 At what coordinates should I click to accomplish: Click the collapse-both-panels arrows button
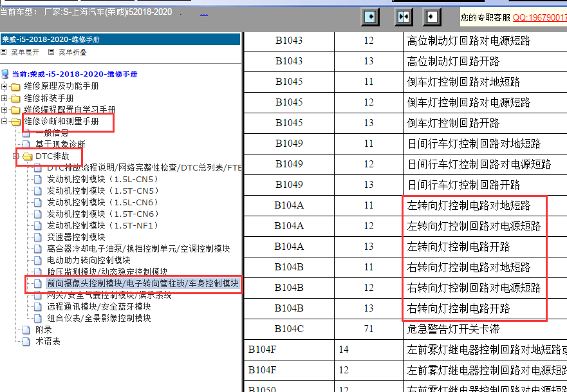[403, 17]
